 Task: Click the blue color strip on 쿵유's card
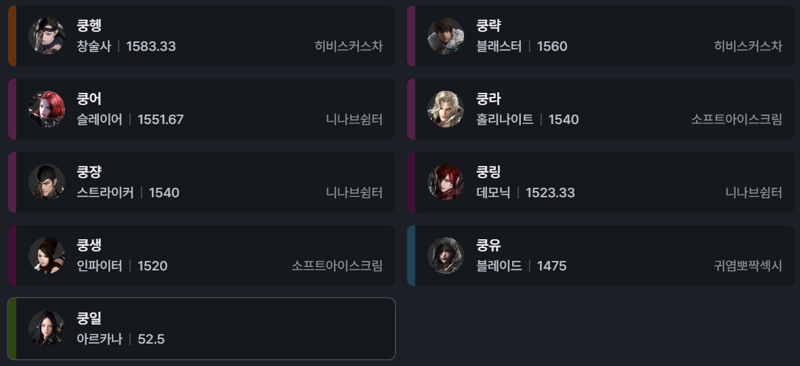[x=411, y=255]
